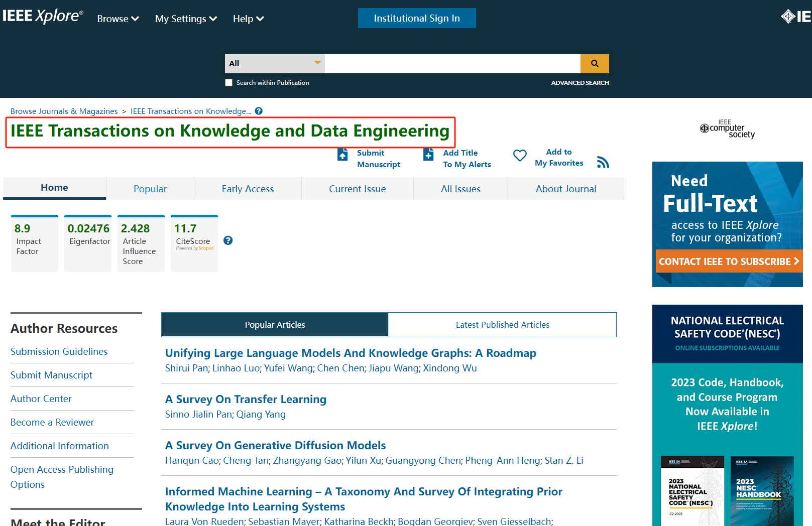Click Institutional Sign In button
This screenshot has height=526, width=812.
click(x=417, y=18)
